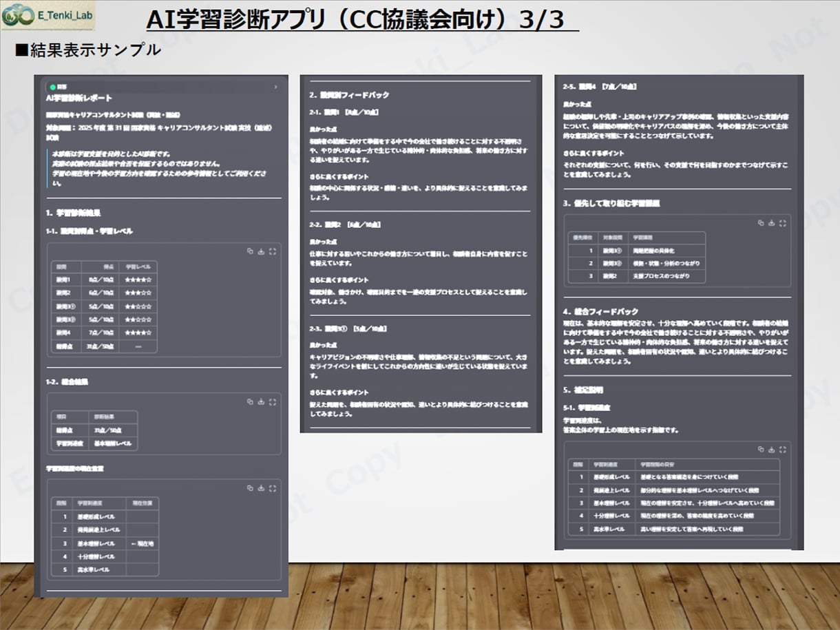This screenshot has height=630, width=840.
Task: Select the 6点/10点 score cell
Action: pos(98,293)
